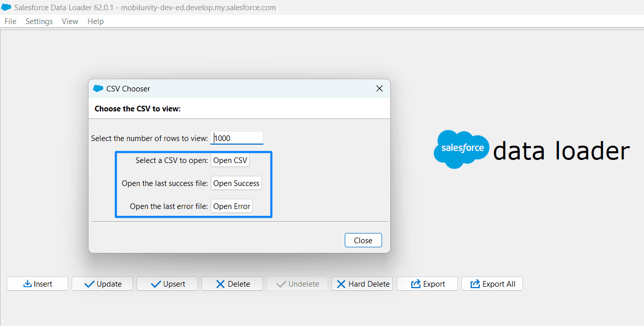Image resolution: width=644 pixels, height=326 pixels.
Task: Click the 'Choose the CSV to view:' heading
Action: 138,109
